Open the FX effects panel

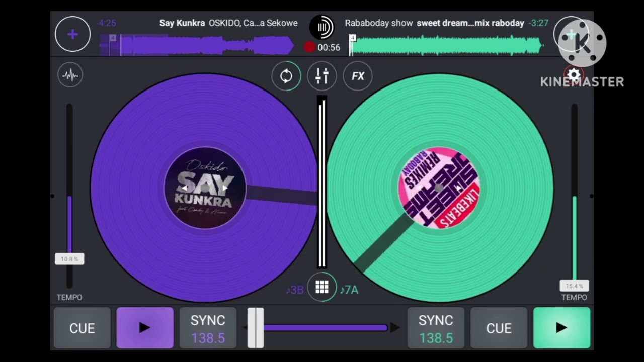(x=358, y=76)
